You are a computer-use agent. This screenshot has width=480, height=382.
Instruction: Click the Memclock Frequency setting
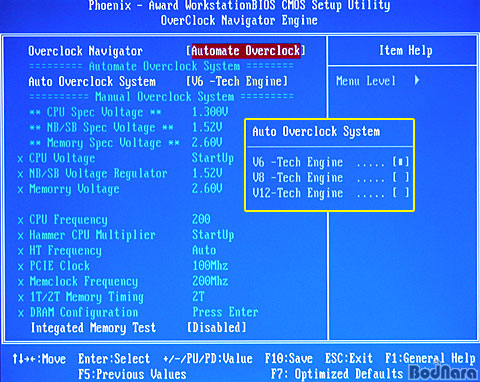(83, 281)
